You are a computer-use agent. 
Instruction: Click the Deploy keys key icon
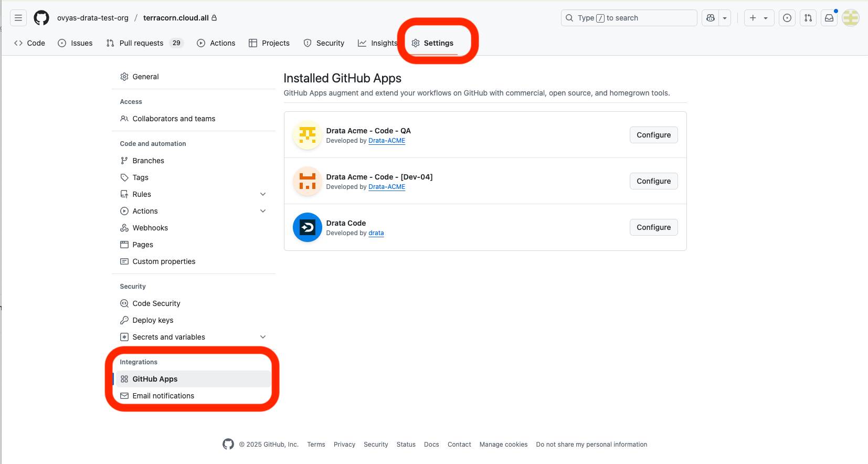(x=124, y=320)
